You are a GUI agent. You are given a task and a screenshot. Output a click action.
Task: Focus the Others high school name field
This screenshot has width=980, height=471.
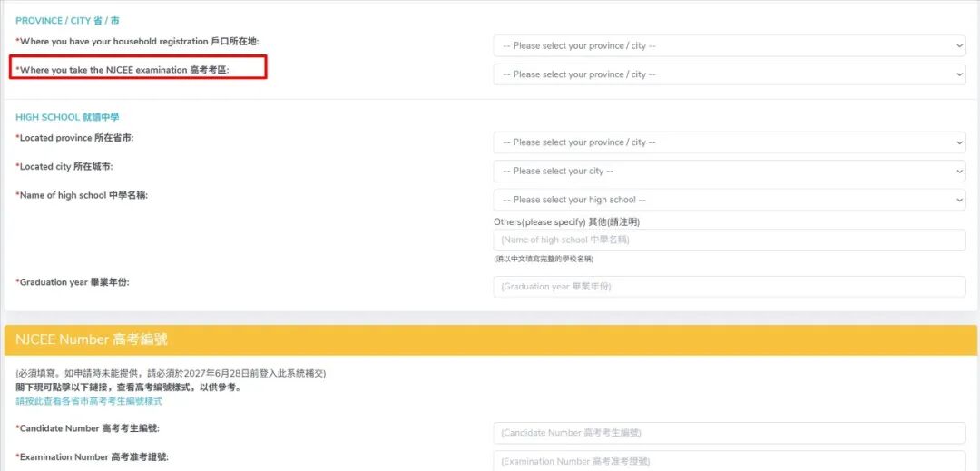coord(730,240)
